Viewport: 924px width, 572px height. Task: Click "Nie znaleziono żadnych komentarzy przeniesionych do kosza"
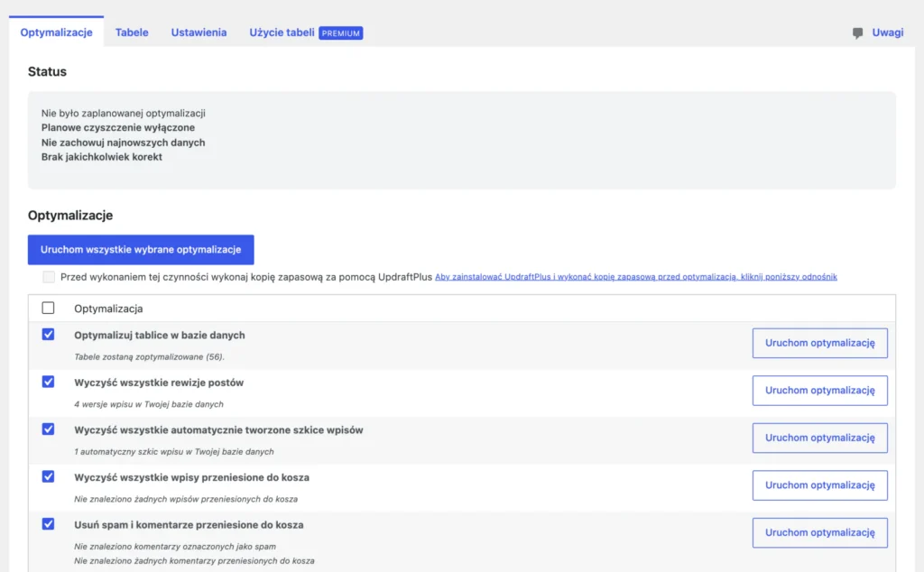pyautogui.click(x=194, y=561)
